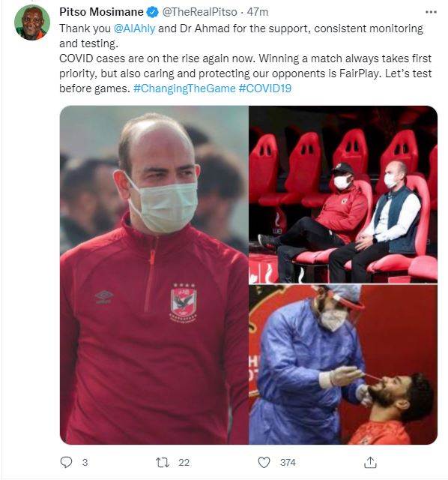Like the tweet with heart icon
Screen dimensions: 448x480
point(264,462)
